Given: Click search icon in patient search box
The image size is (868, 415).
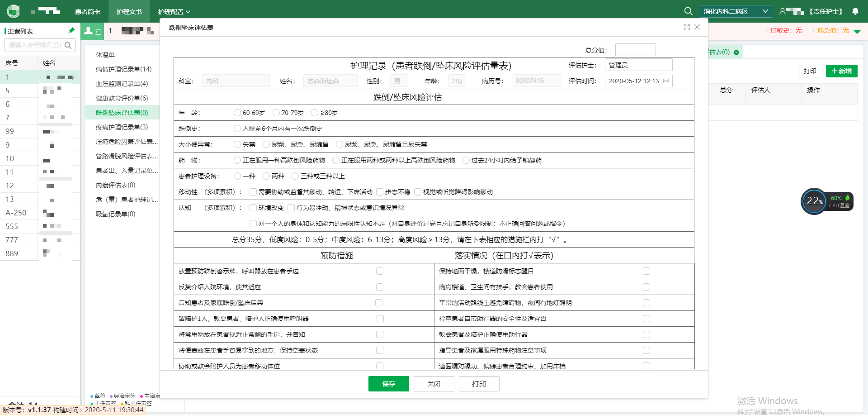Looking at the screenshot, I should coord(68,45).
